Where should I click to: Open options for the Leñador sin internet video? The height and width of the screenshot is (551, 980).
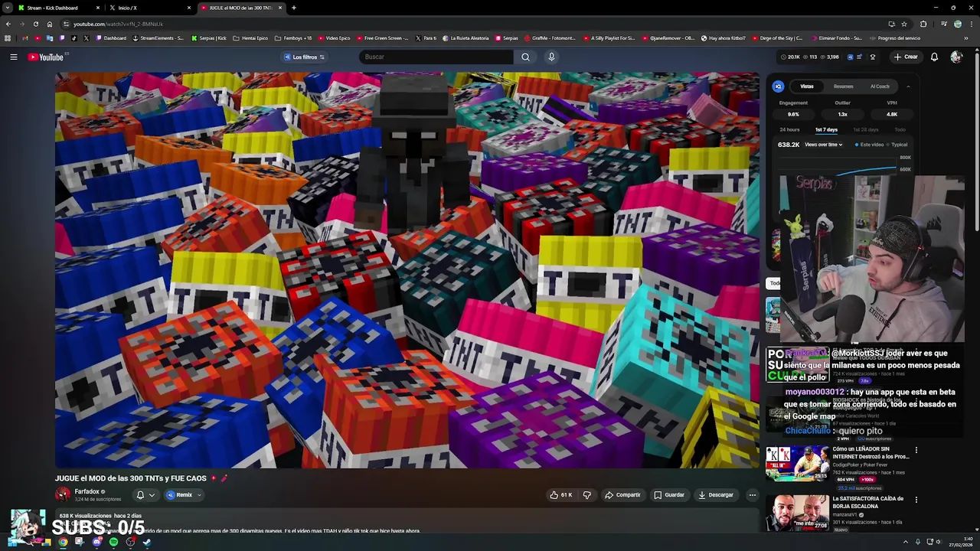(916, 450)
